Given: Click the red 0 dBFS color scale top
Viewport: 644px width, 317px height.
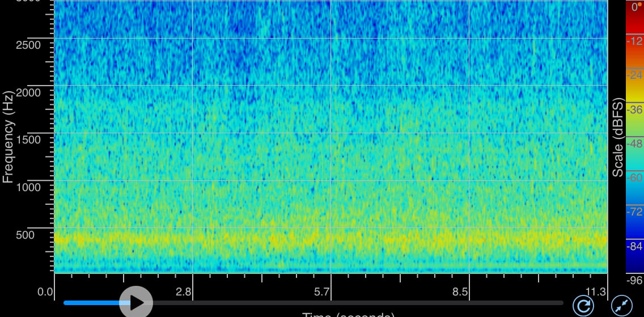Looking at the screenshot, I should pos(634,7).
